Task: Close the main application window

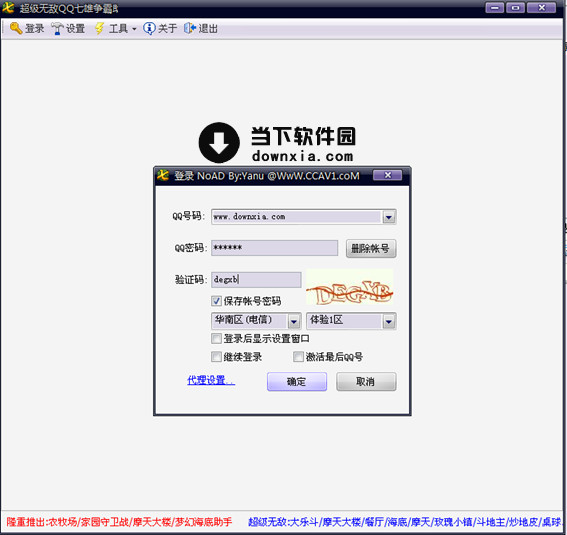Action: [x=541, y=8]
